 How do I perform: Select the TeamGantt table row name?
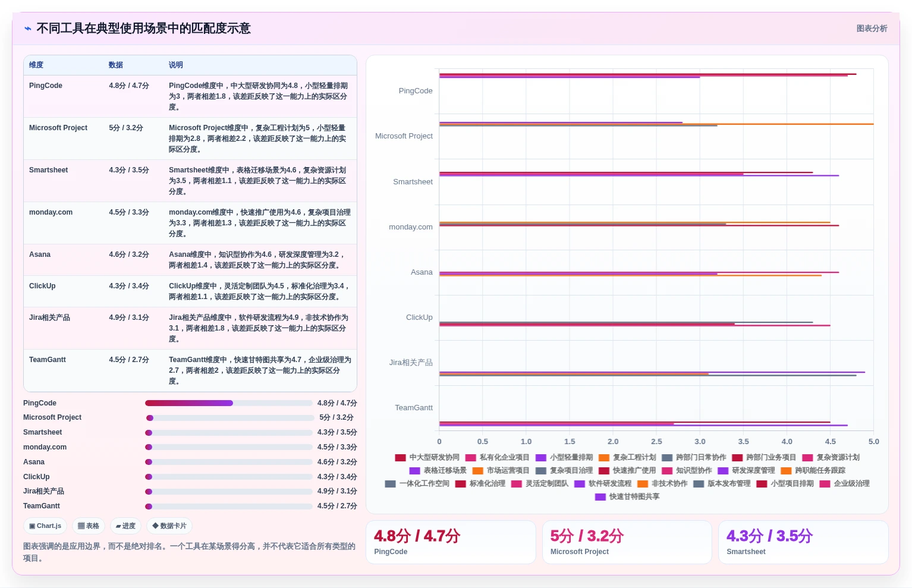[48, 360]
